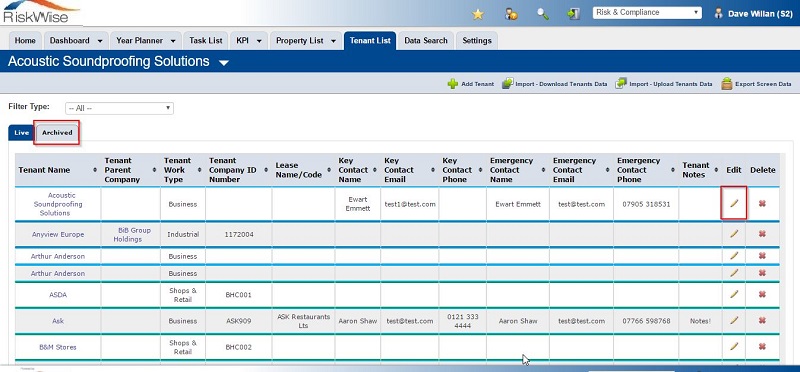Screen dimensions: 800x372
Task: Click the RiskWise logo
Action: point(41,12)
